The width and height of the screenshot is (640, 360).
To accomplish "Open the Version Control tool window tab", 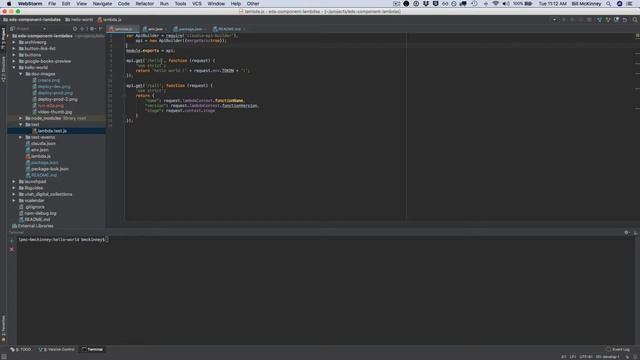I will [57, 349].
